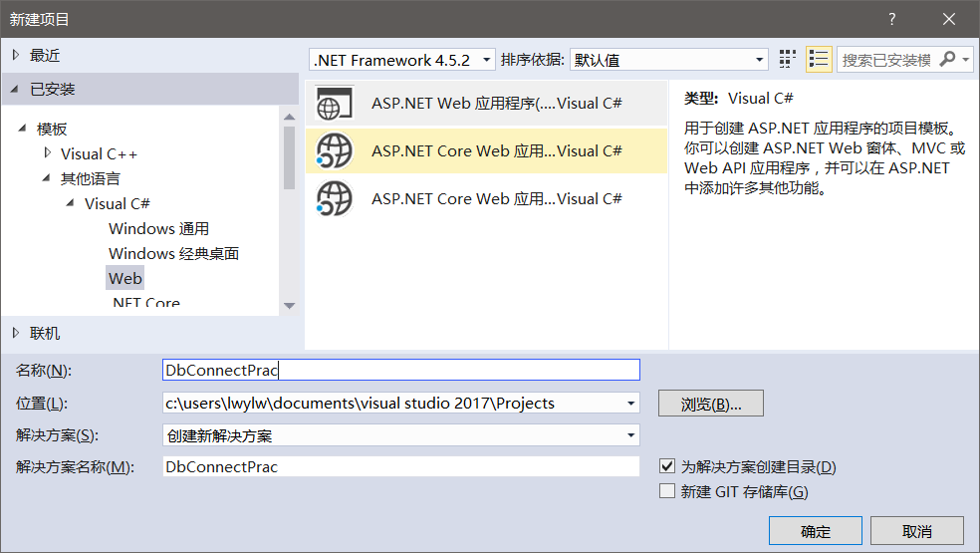This screenshot has width=980, height=553.
Task: Enable 新建 GIT 存储库 checkbox
Action: coord(667,491)
